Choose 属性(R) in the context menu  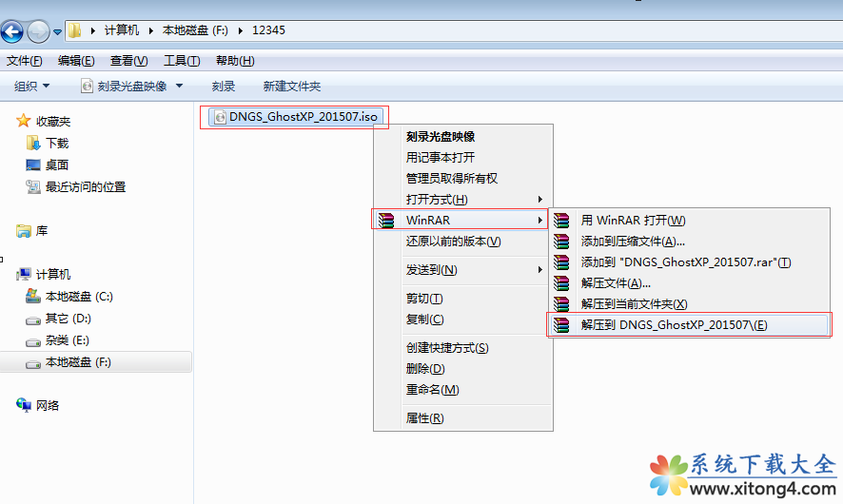pyautogui.click(x=424, y=418)
